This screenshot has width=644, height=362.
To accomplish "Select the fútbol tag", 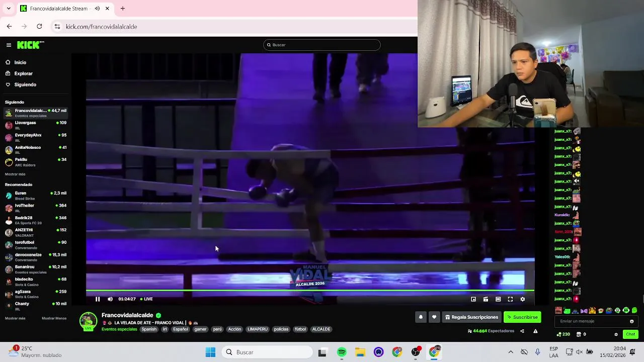I will [300, 329].
